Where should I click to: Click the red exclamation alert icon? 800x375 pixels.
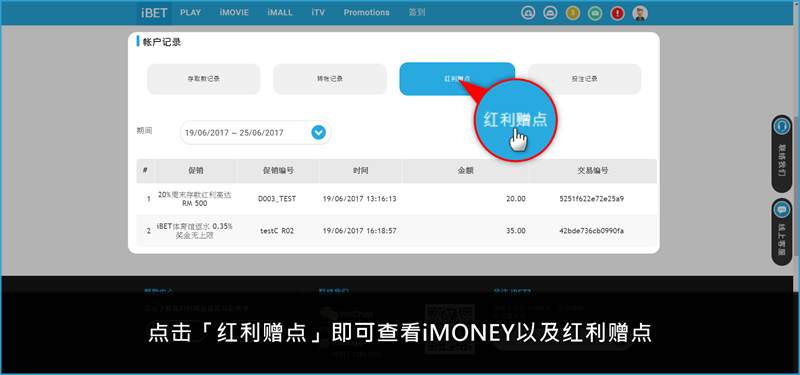(x=617, y=13)
